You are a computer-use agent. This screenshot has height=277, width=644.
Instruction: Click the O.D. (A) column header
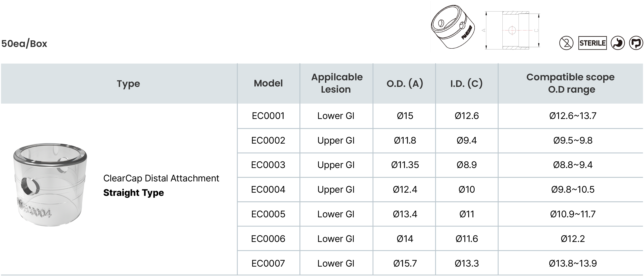point(404,83)
